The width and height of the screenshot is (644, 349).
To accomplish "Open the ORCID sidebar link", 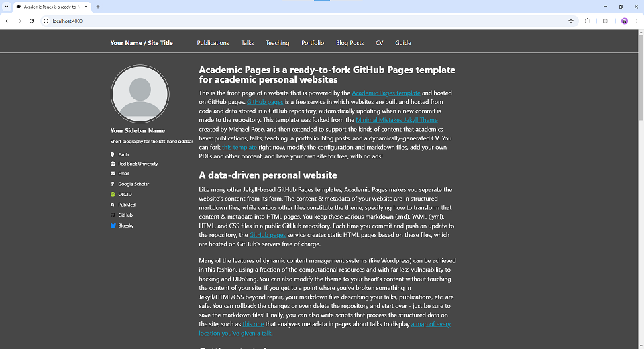I will 125,194.
